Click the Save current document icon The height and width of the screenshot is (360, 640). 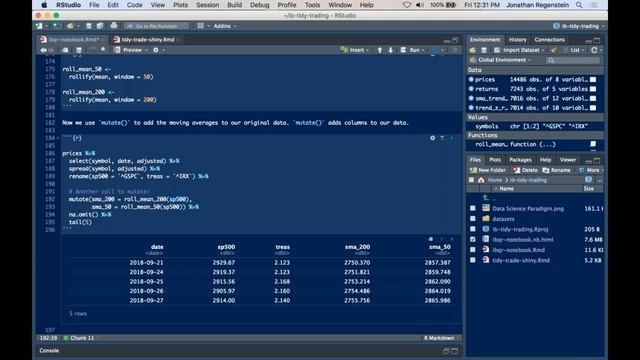(89, 26)
